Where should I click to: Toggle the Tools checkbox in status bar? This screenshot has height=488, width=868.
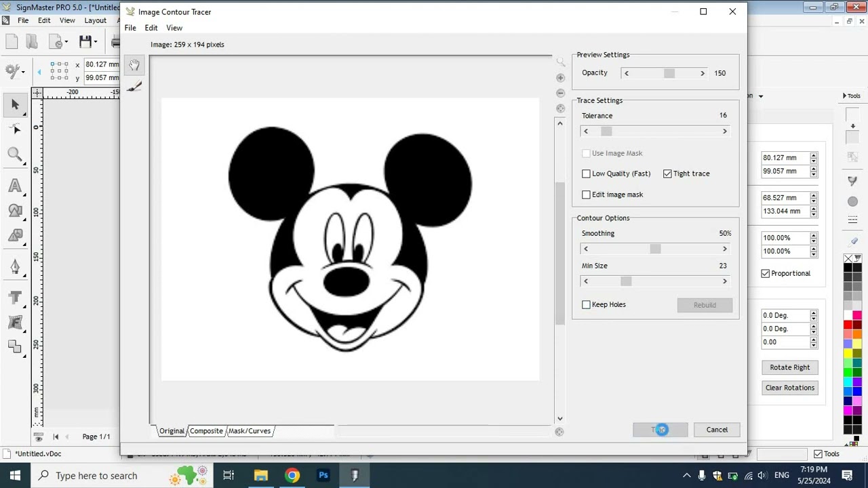tap(818, 453)
